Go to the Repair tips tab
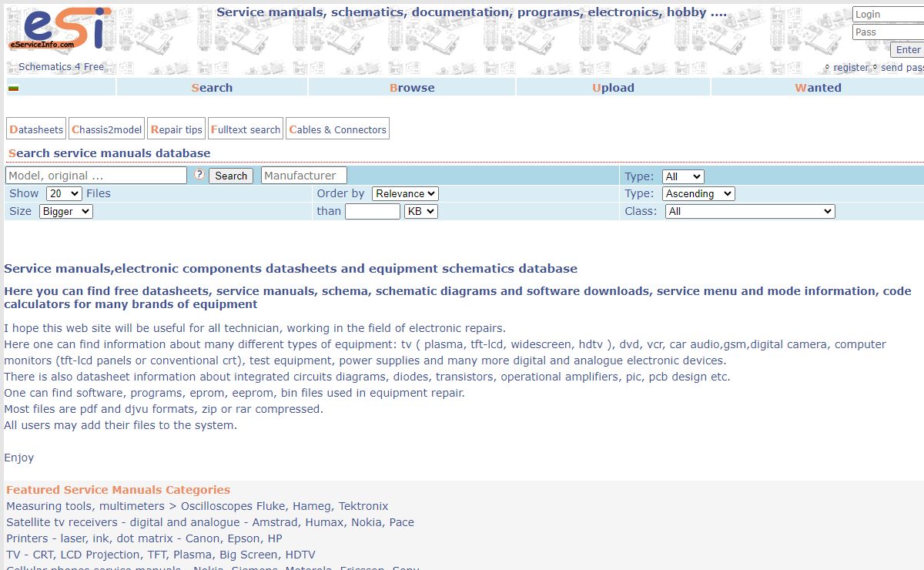The width and height of the screenshot is (924, 570). pos(176,129)
